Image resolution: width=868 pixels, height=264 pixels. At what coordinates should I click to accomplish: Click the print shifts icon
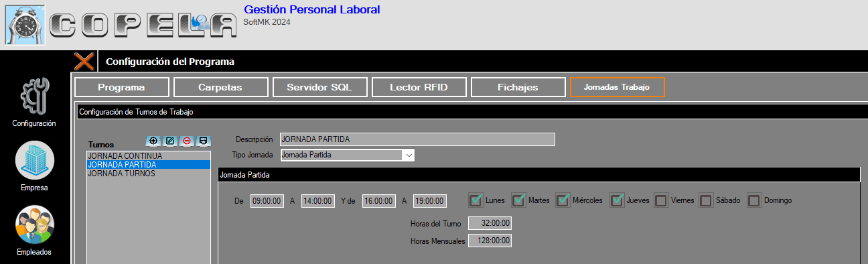point(204,141)
